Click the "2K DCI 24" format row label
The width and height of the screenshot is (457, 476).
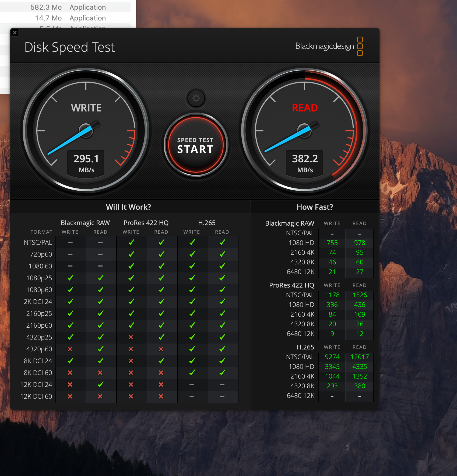coord(38,302)
